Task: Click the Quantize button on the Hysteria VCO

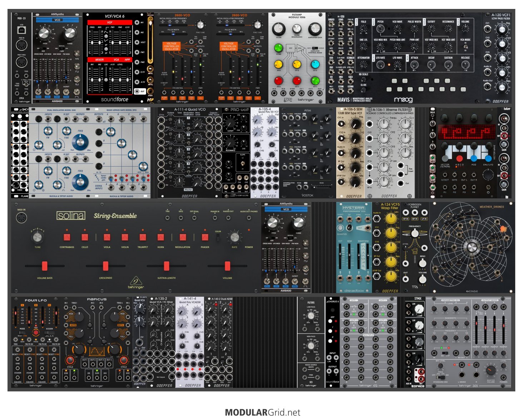Action: [x=340, y=228]
